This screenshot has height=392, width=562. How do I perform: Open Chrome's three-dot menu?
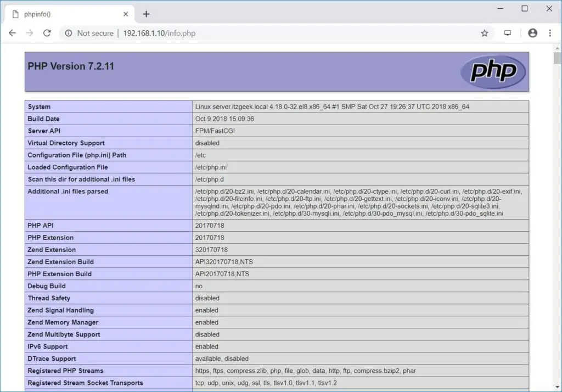(550, 33)
